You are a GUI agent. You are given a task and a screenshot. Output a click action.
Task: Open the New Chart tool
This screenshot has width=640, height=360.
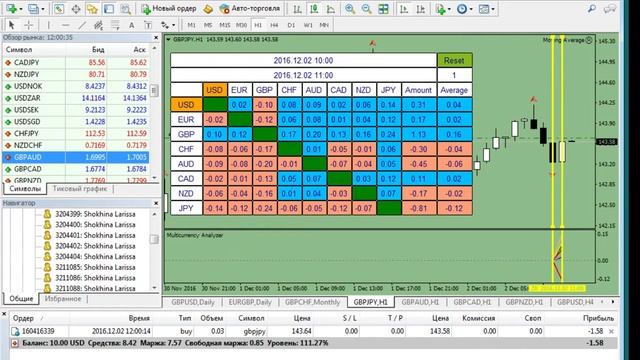pos(11,9)
